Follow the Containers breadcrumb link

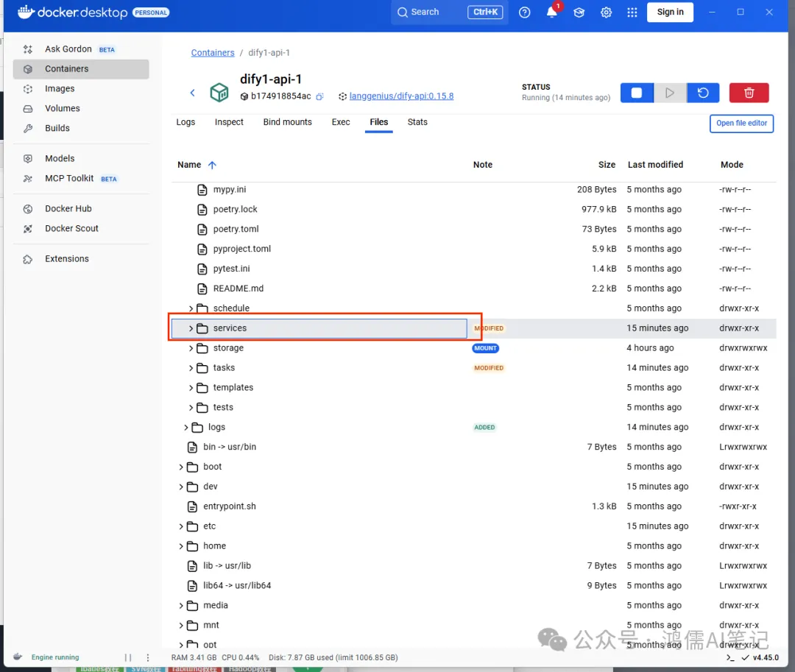(213, 53)
